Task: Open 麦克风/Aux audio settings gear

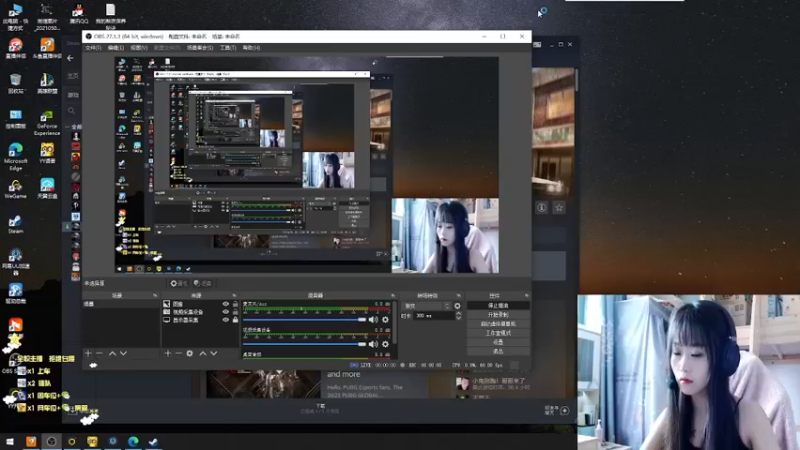Action: click(385, 319)
